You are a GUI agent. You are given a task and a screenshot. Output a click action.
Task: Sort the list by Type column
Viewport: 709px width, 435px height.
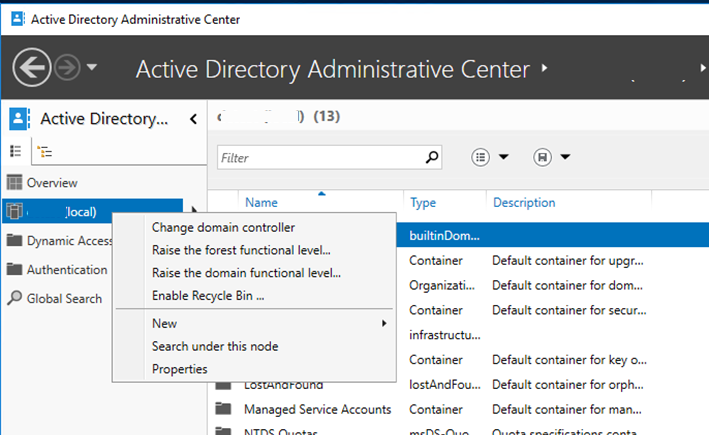coord(423,202)
